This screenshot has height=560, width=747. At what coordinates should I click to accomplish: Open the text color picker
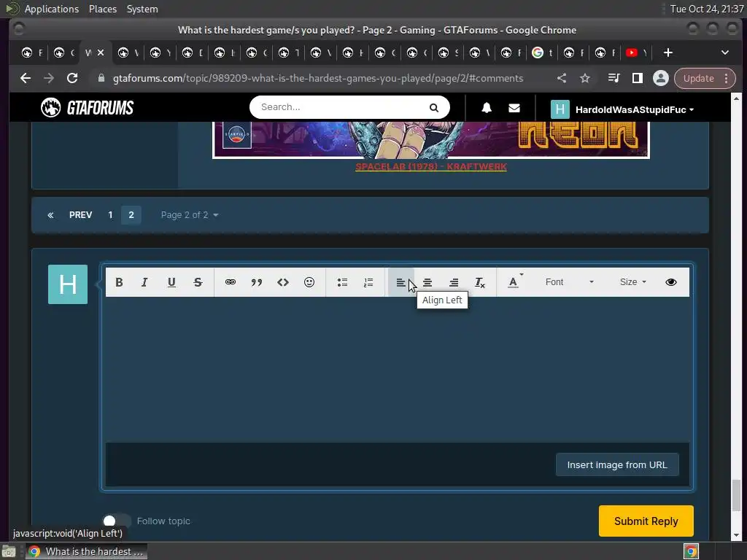pos(514,282)
